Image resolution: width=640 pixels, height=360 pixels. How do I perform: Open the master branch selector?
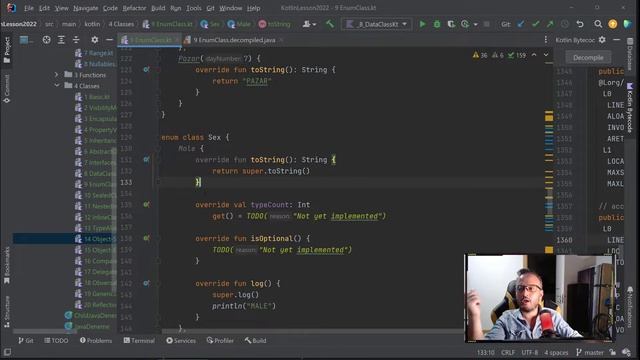pyautogui.click(x=589, y=352)
